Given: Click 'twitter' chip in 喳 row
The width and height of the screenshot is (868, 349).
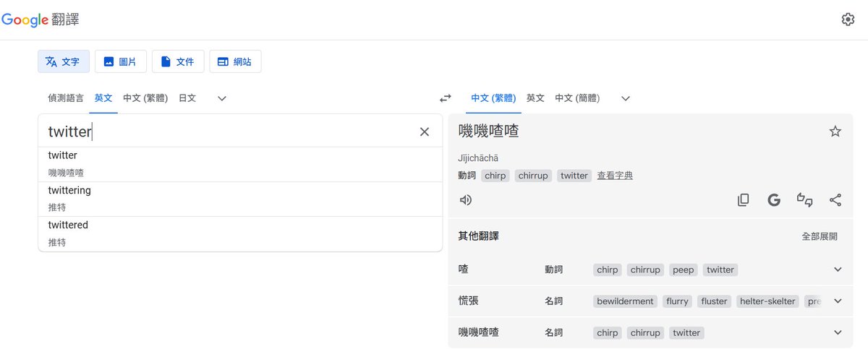Looking at the screenshot, I should click(720, 270).
